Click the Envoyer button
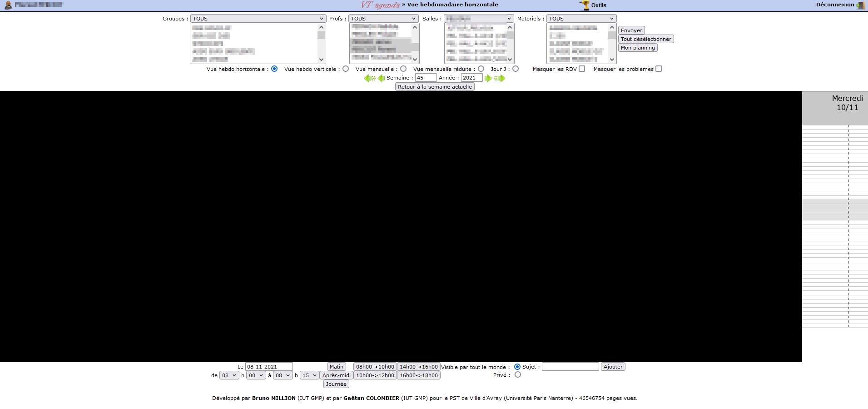The height and width of the screenshot is (409, 868). pyautogui.click(x=631, y=30)
